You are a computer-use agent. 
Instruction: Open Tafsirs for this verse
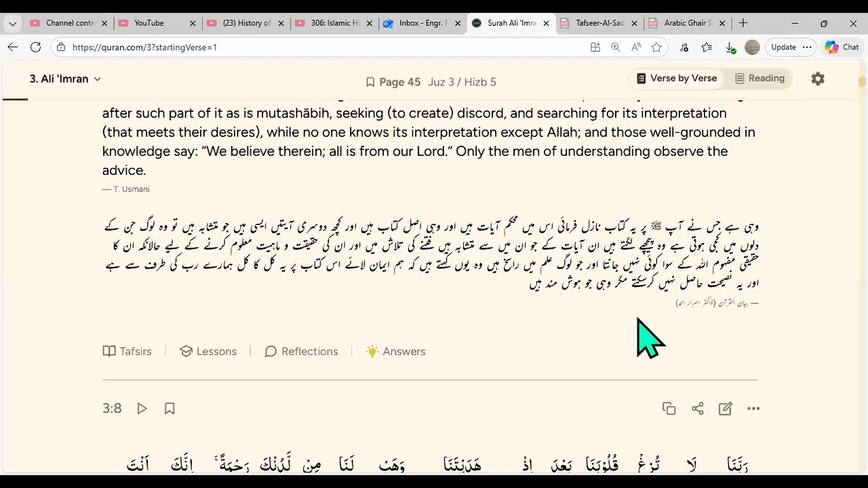(127, 351)
